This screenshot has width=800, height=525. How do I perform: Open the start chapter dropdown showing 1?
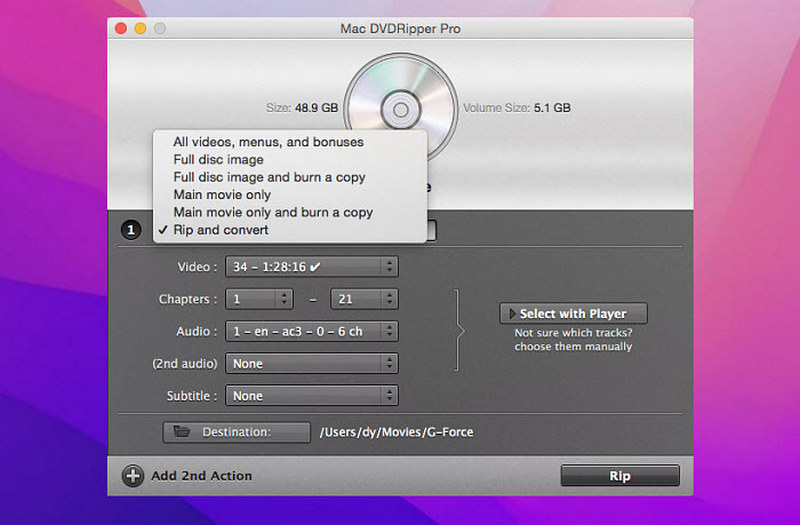click(258, 299)
